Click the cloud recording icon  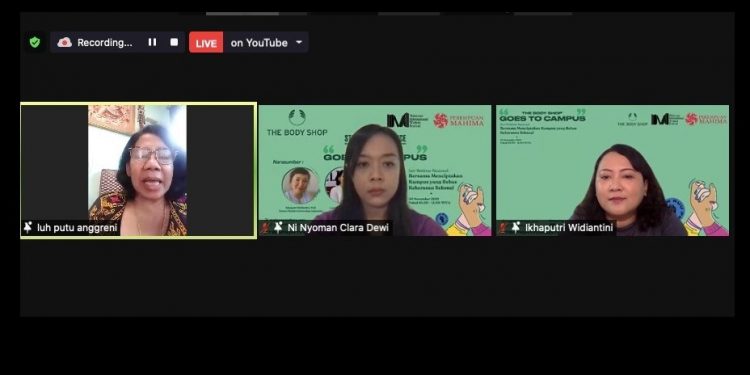pyautogui.click(x=65, y=43)
